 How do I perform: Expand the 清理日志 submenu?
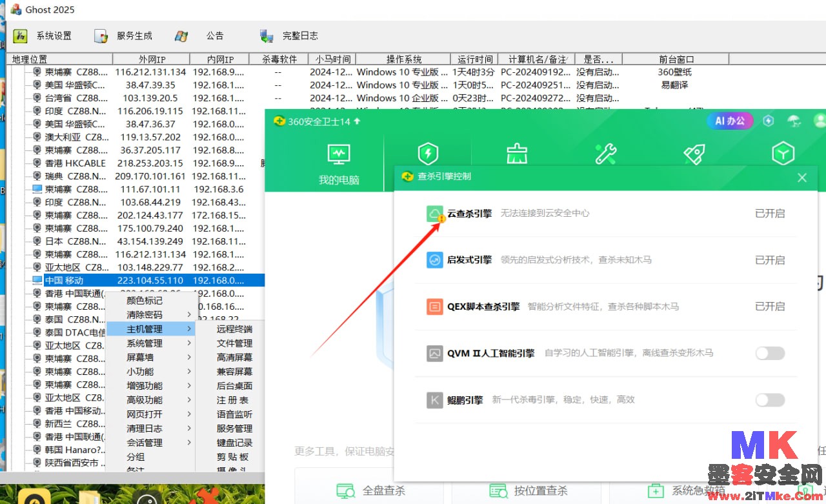tap(150, 428)
